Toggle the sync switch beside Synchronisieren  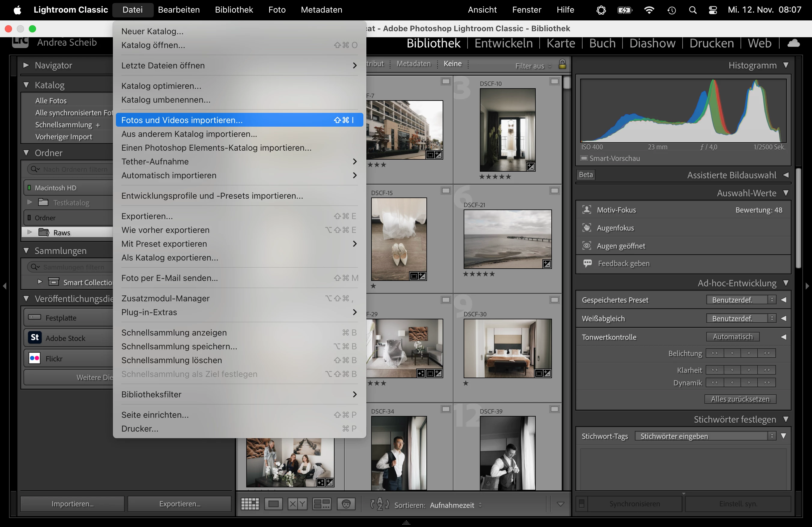point(582,504)
